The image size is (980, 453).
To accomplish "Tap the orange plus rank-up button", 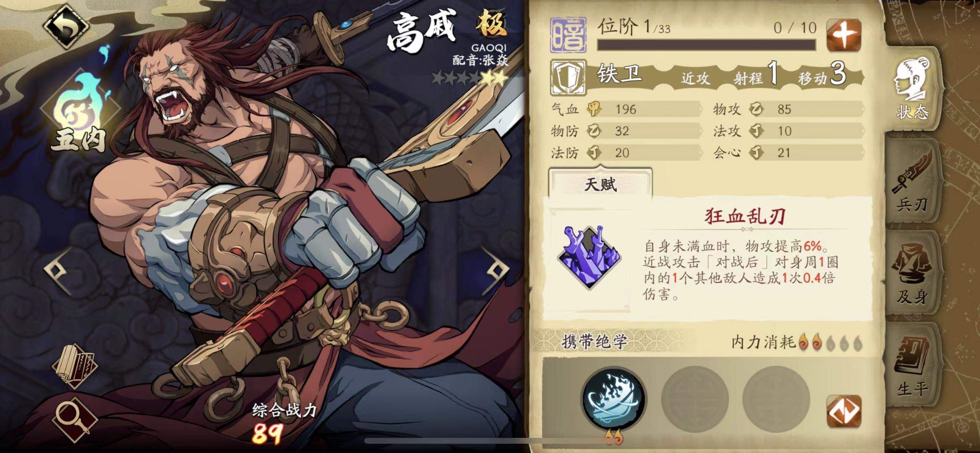I will (843, 35).
